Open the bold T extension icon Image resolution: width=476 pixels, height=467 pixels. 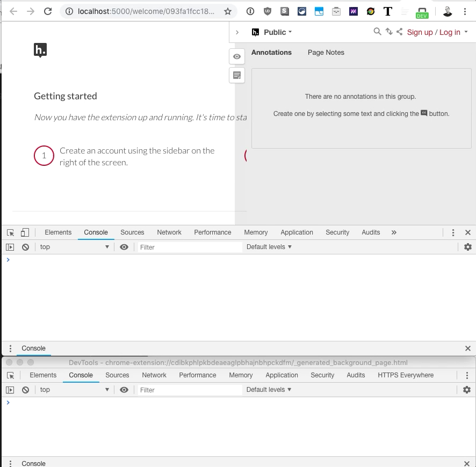click(x=388, y=11)
